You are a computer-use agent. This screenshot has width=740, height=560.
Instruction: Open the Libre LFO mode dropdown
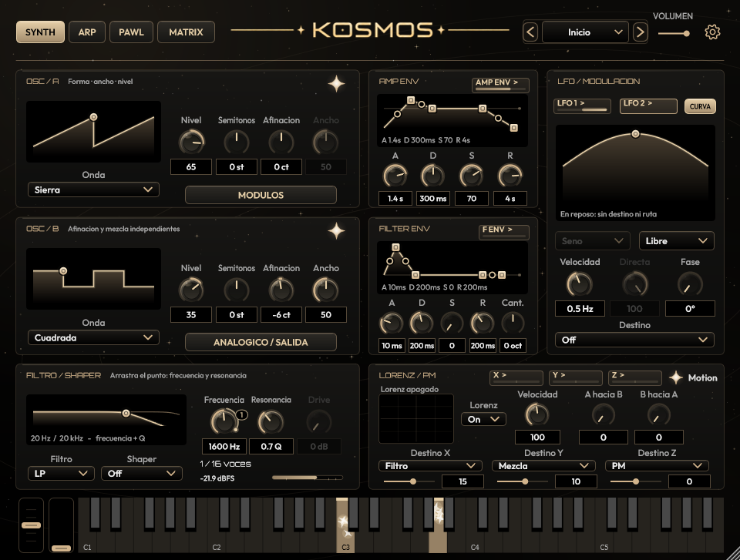676,240
